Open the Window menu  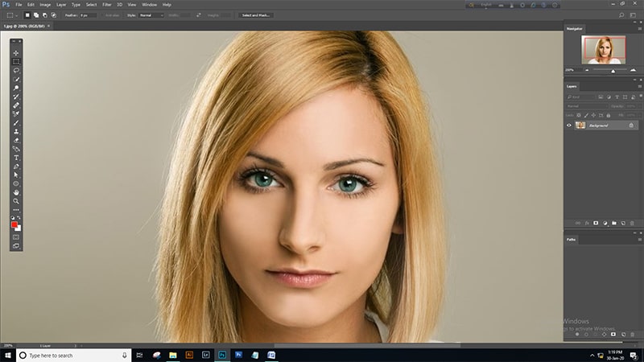(149, 5)
